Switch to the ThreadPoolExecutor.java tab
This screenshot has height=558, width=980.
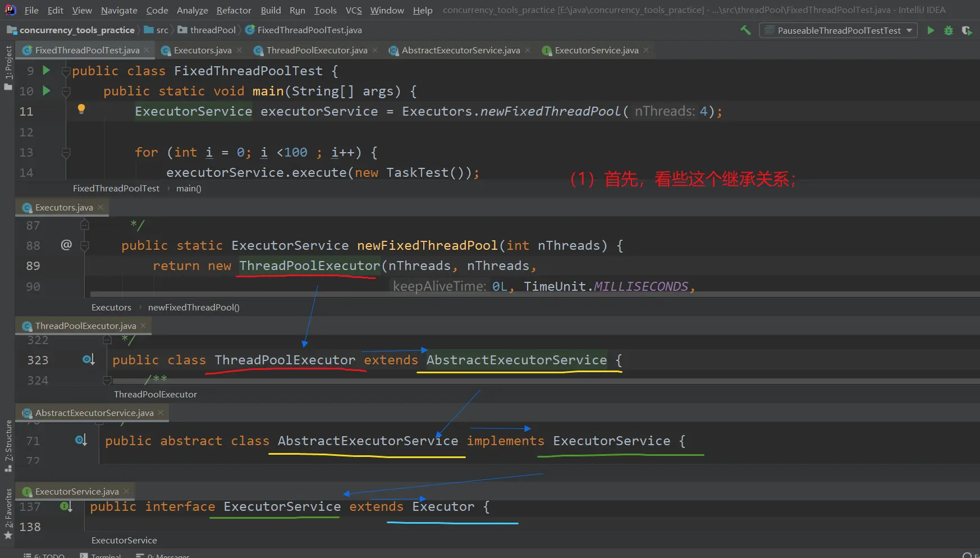tap(317, 51)
